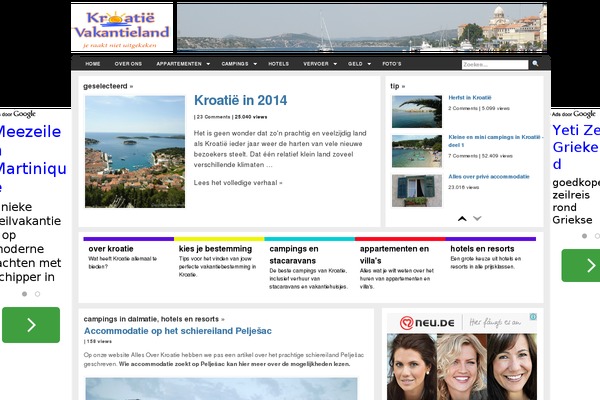Click Lees het volledige verhaal link
The image size is (600, 400).
pos(238,183)
